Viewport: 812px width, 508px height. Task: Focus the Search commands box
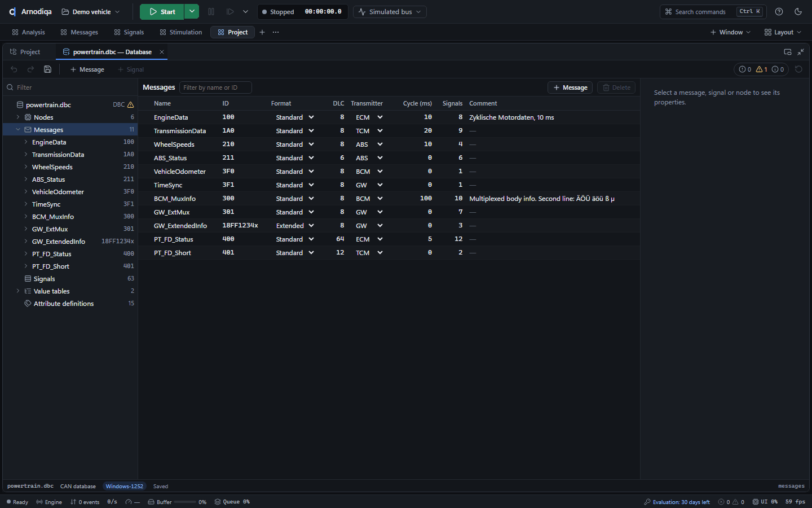pos(712,12)
